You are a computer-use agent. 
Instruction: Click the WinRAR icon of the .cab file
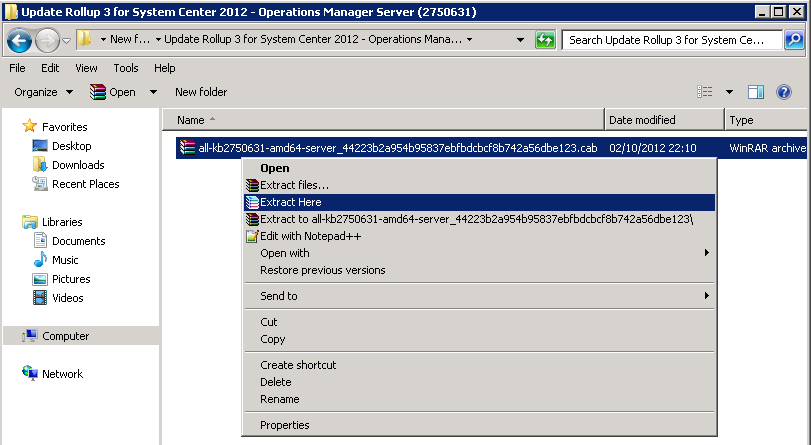(x=187, y=148)
